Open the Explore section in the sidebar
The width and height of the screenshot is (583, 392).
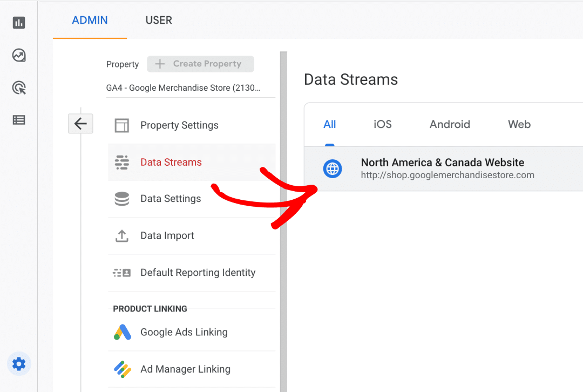[x=19, y=55]
